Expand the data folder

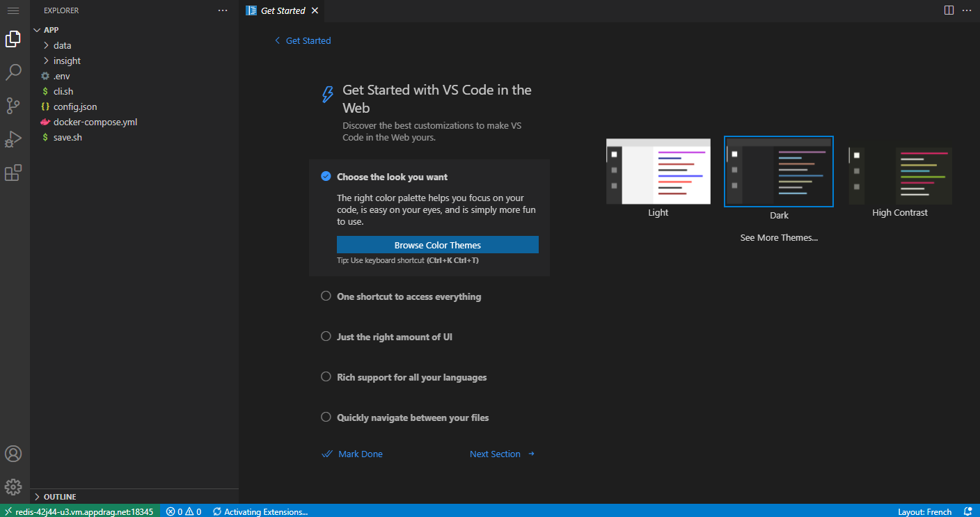pos(62,45)
